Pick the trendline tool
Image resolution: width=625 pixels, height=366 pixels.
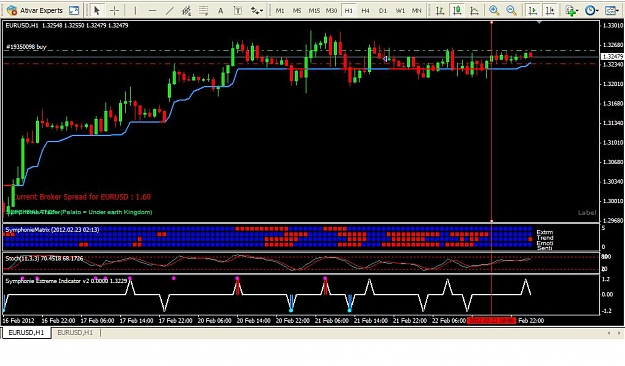tap(169, 10)
